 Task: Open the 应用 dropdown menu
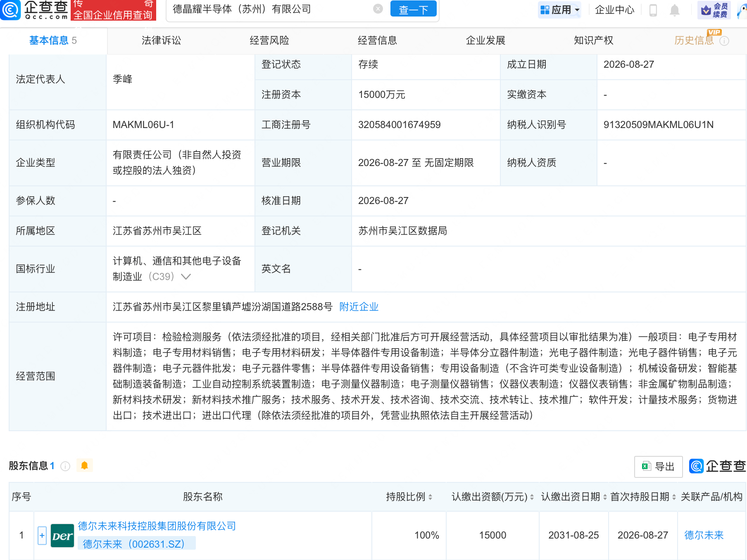pos(559,10)
